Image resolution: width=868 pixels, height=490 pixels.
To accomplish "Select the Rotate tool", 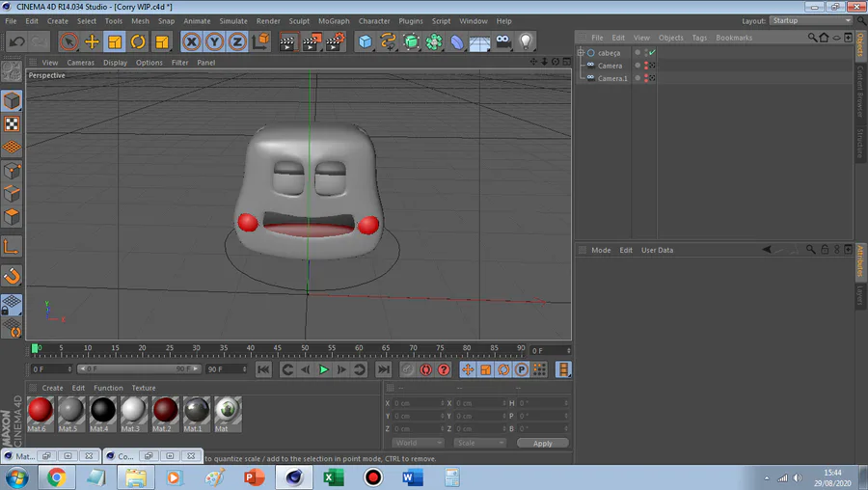I will tap(138, 41).
